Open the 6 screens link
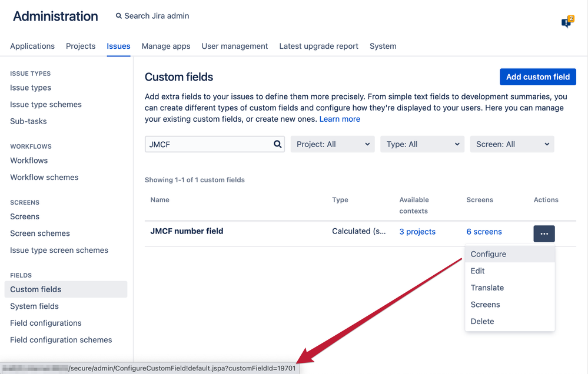The image size is (588, 374). 484,232
